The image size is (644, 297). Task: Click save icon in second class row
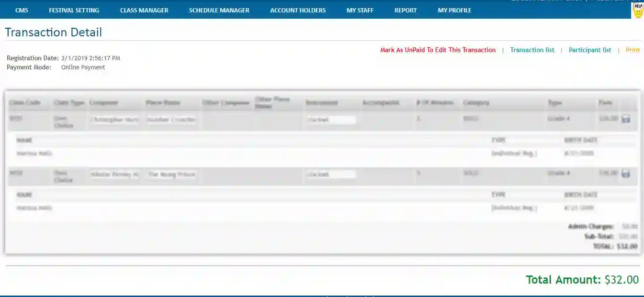coord(625,174)
